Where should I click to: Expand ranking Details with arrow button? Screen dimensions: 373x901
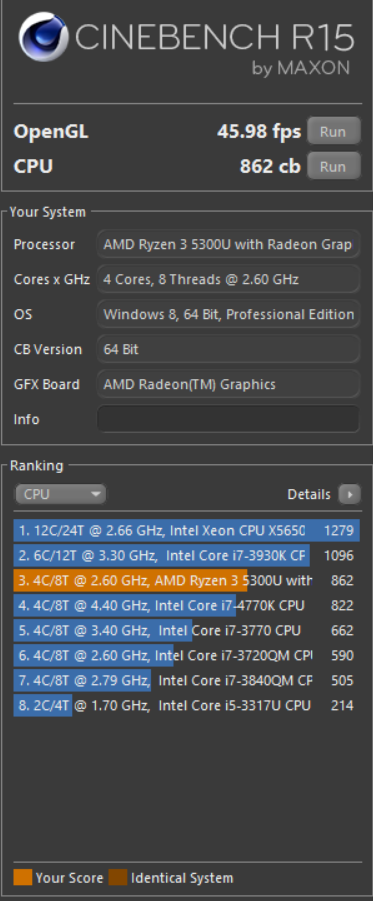[349, 494]
